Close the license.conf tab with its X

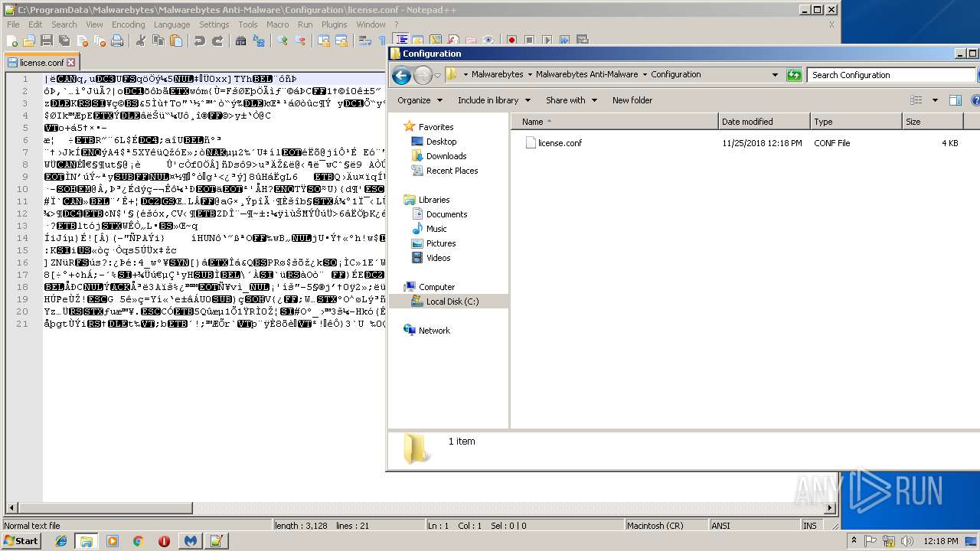click(x=71, y=63)
